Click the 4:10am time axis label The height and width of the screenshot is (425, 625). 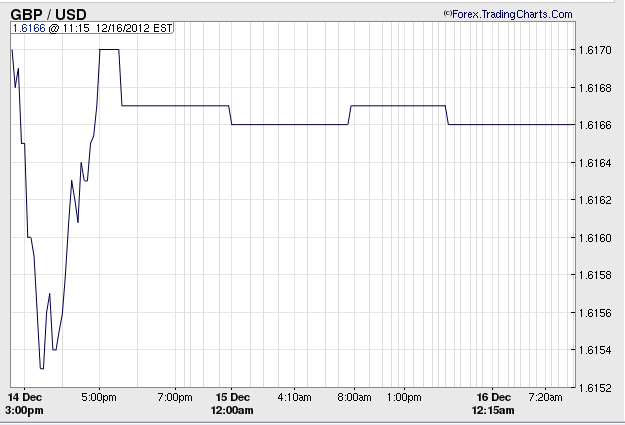click(x=295, y=397)
